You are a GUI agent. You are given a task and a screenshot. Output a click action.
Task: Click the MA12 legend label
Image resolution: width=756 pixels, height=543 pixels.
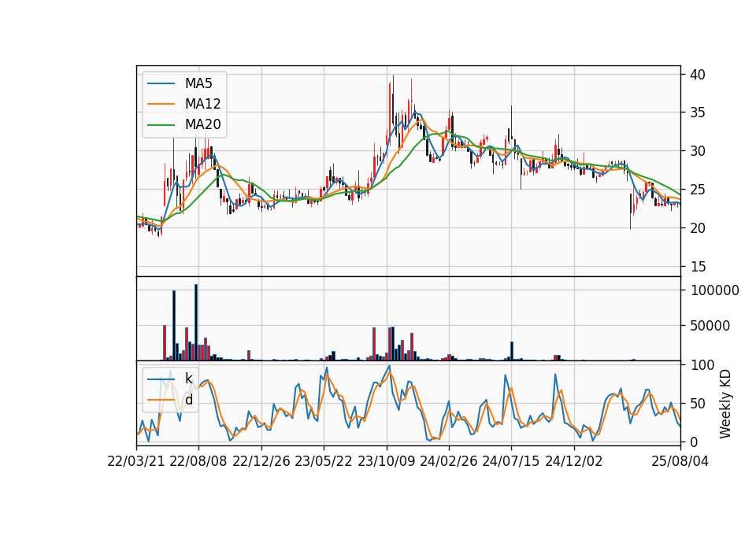pos(202,104)
